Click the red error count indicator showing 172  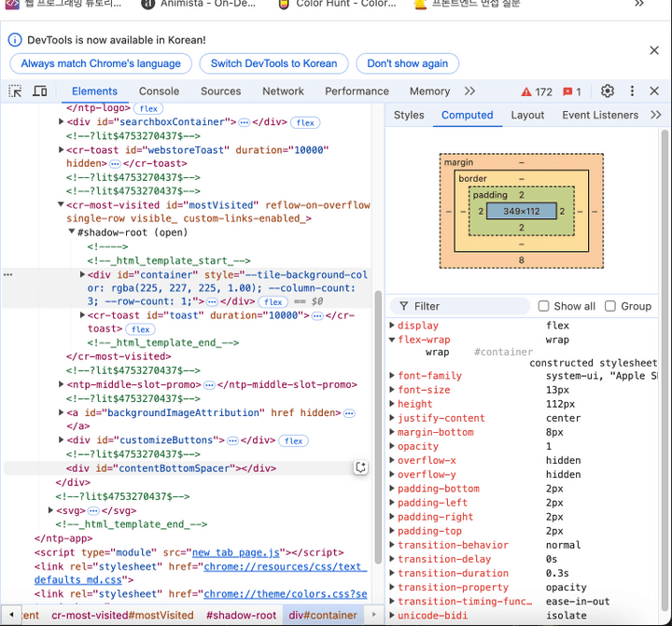coord(537,91)
